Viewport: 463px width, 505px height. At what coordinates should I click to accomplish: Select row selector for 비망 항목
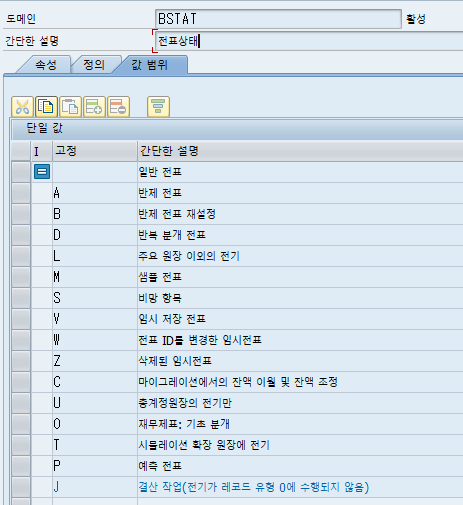point(21,298)
